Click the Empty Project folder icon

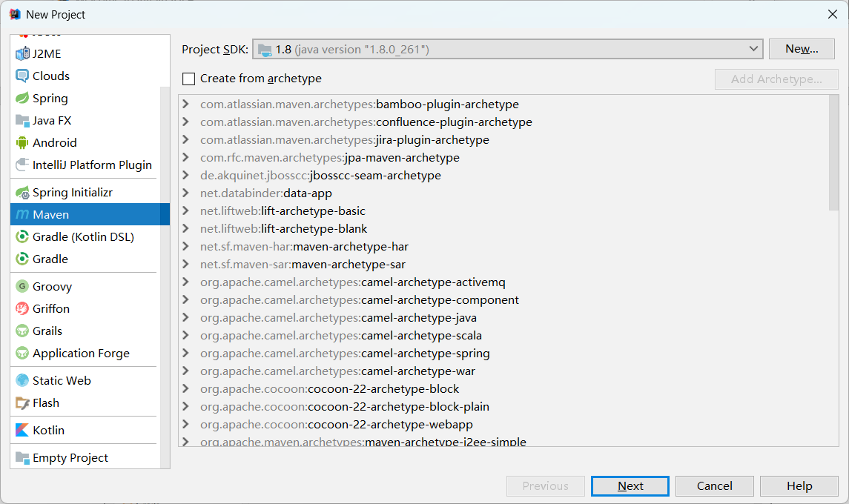22,458
